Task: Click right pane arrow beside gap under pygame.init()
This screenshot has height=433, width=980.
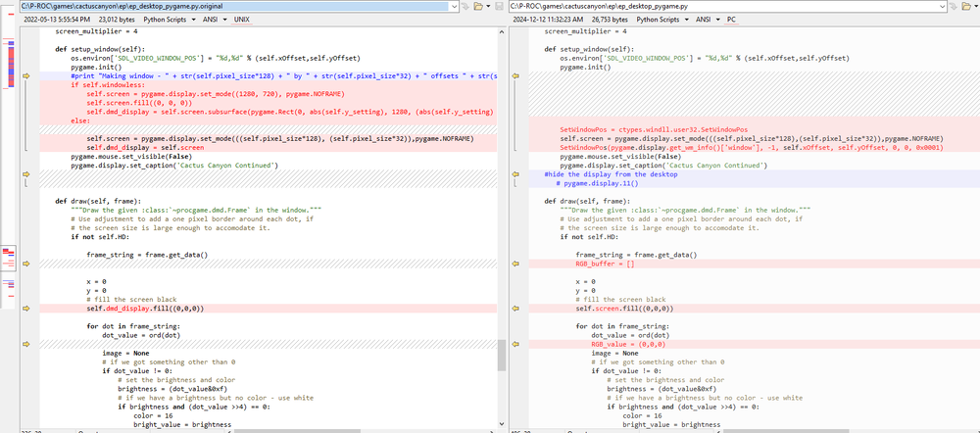Action: (515, 75)
